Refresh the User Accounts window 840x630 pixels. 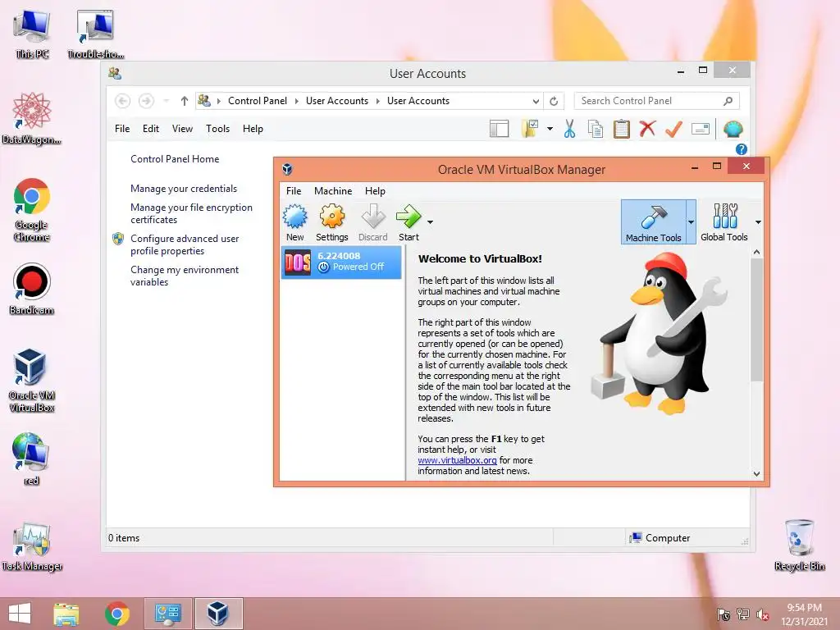pyautogui.click(x=554, y=101)
